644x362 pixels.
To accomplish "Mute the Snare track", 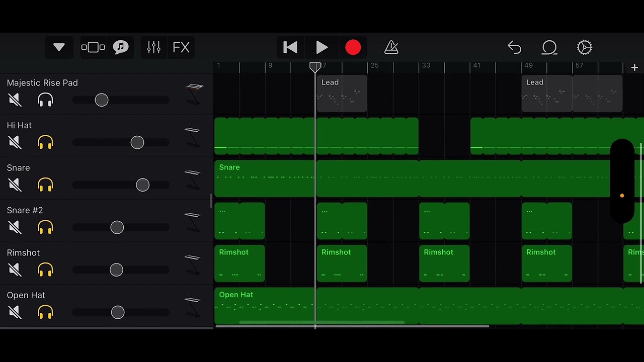I will (15, 185).
